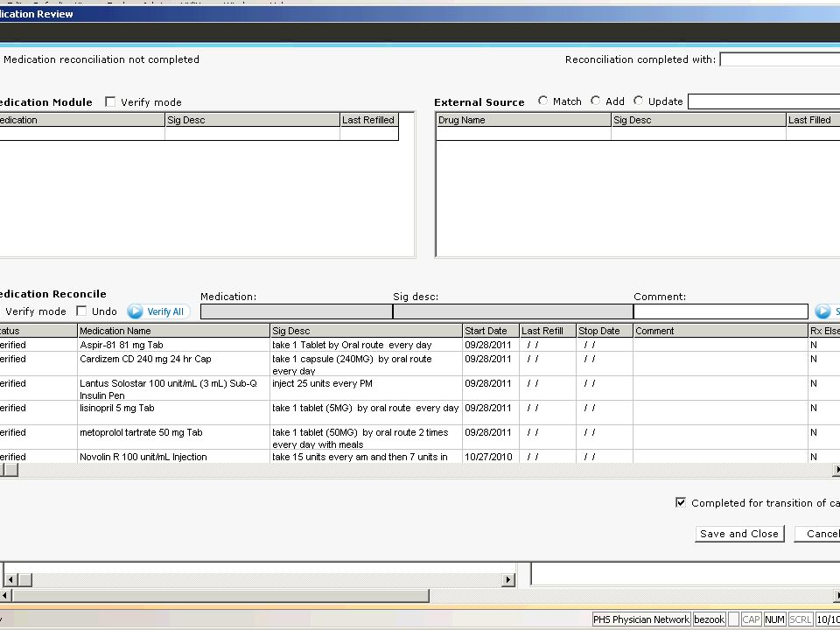Viewport: 840px width, 630px height.
Task: Click Sig Desc header in External Source
Action: pyautogui.click(x=698, y=120)
